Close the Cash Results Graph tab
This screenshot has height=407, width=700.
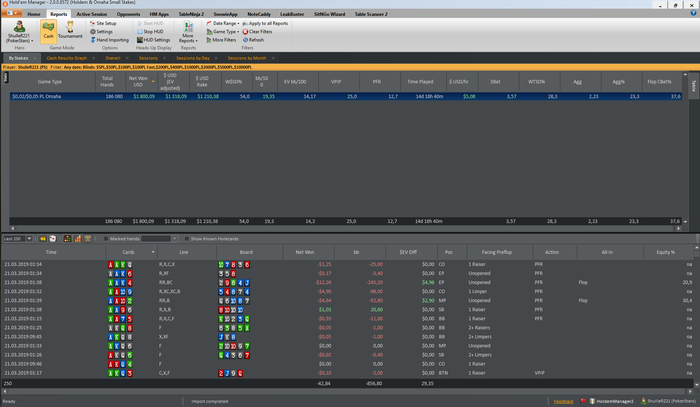[93, 58]
